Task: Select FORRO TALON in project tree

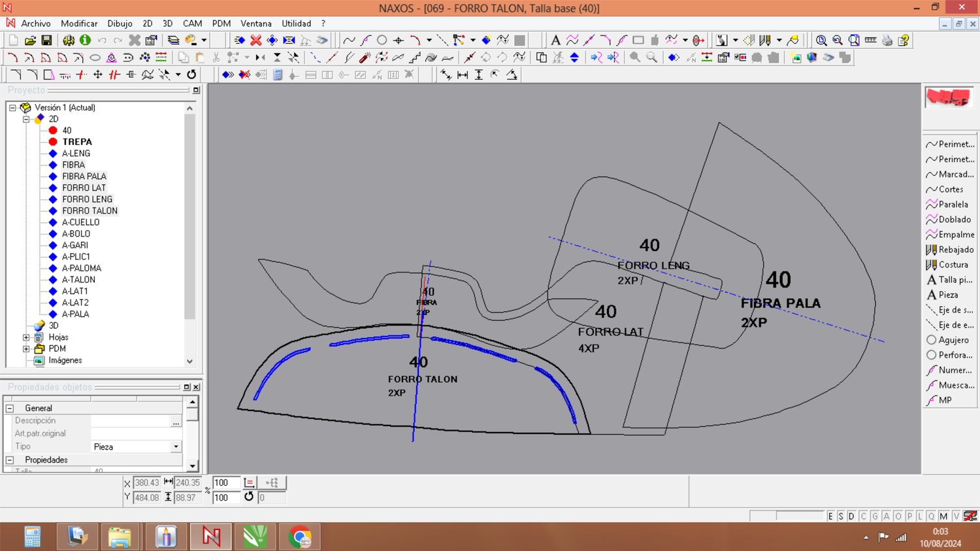Action: coord(90,211)
